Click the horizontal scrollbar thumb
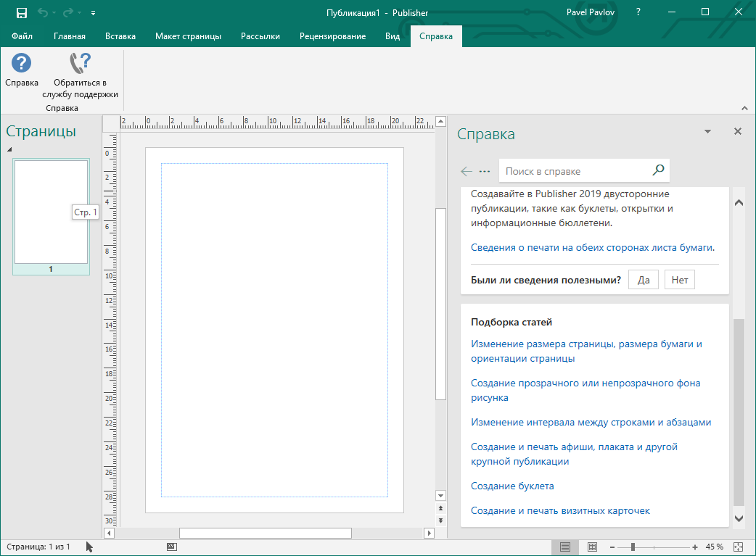 point(265,533)
